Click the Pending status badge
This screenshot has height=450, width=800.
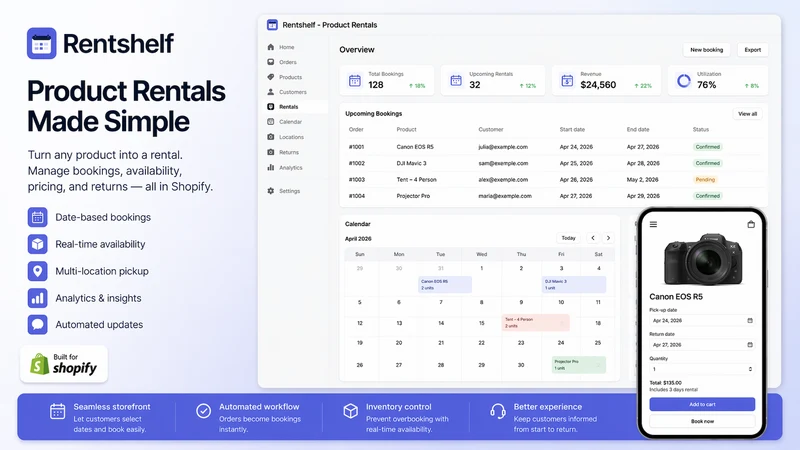705,180
